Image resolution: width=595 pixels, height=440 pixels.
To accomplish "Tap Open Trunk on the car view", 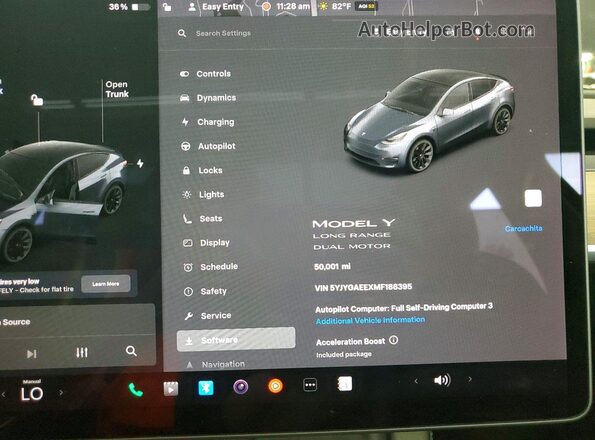I will pyautogui.click(x=117, y=89).
